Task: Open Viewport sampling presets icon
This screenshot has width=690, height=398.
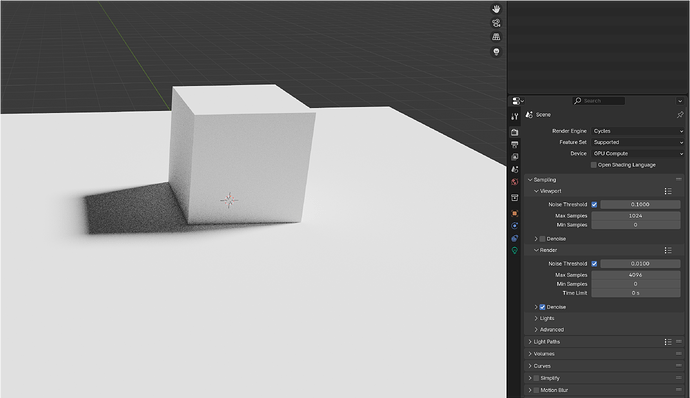Action: [x=668, y=191]
